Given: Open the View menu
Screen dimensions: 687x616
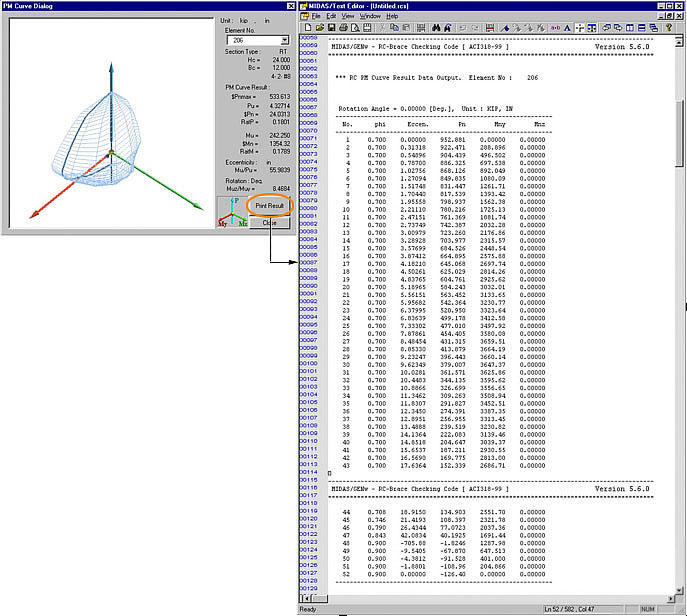Looking at the screenshot, I should (348, 16).
